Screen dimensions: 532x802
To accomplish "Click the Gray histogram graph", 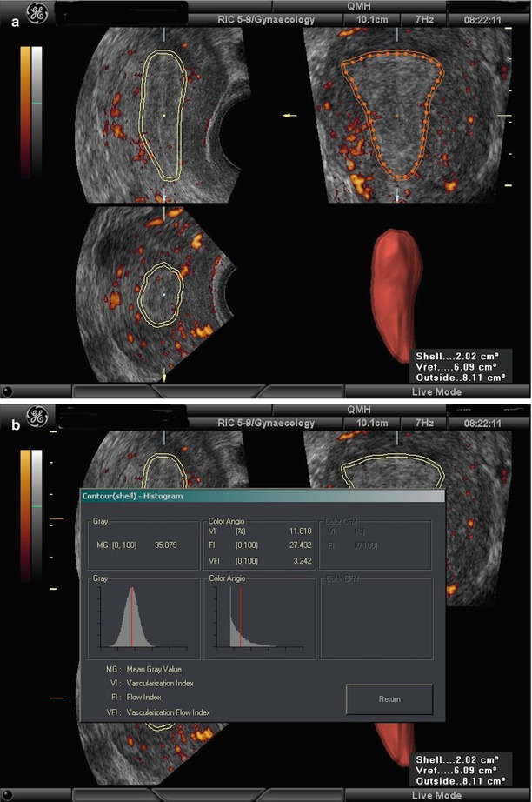I will pyautogui.click(x=131, y=617).
